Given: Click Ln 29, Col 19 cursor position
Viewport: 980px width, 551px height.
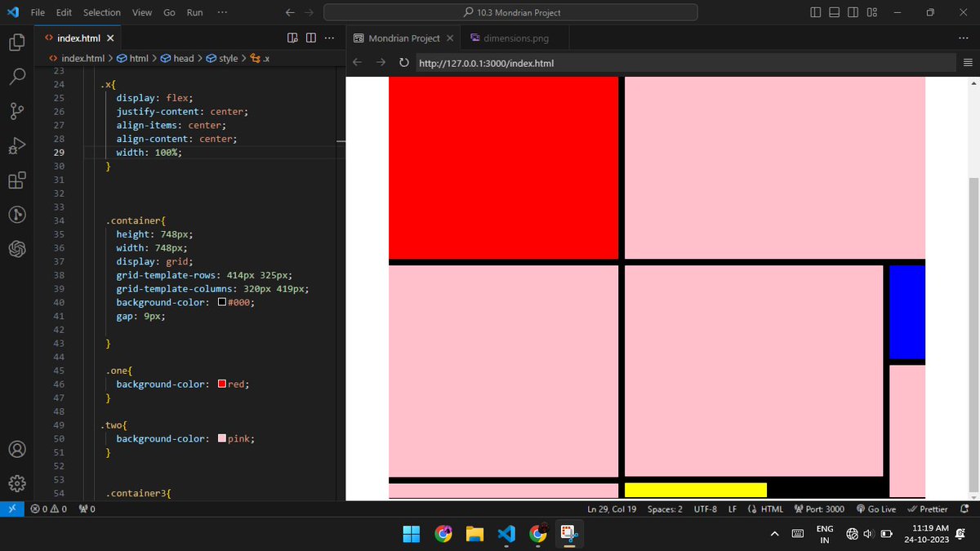Looking at the screenshot, I should click(x=612, y=509).
